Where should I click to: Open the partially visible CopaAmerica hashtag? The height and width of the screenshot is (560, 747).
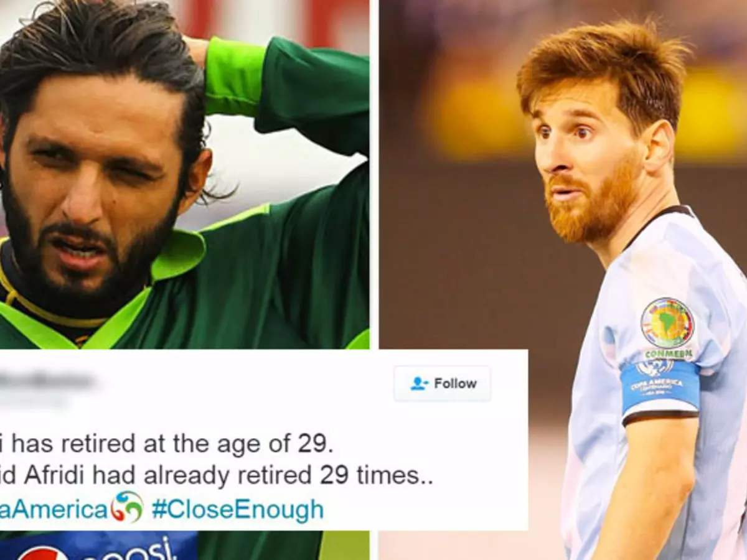[x=54, y=510]
